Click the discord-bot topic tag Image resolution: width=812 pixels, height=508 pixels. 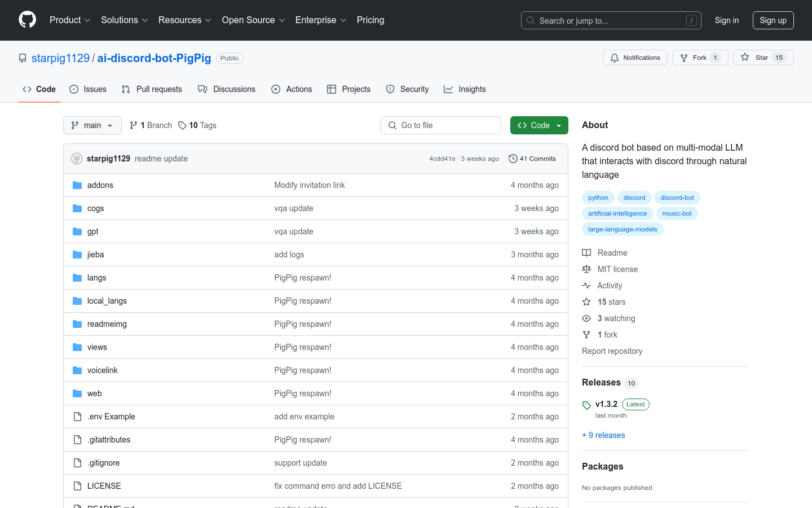click(x=677, y=198)
